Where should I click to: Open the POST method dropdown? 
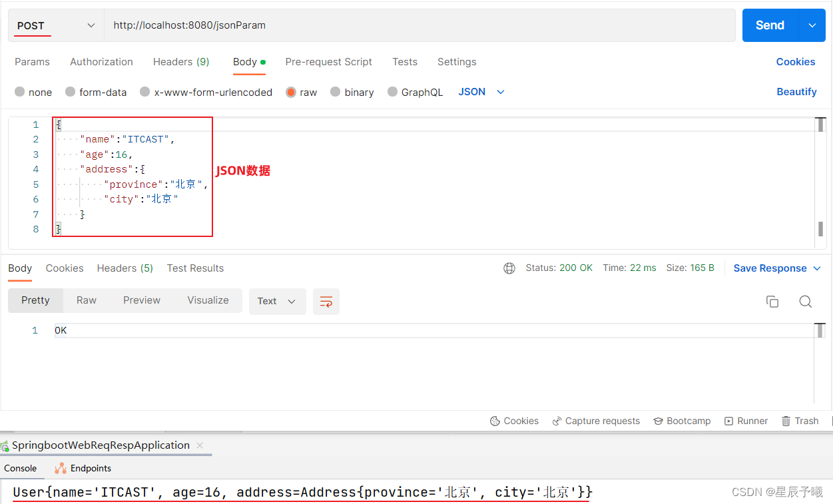tap(56, 25)
